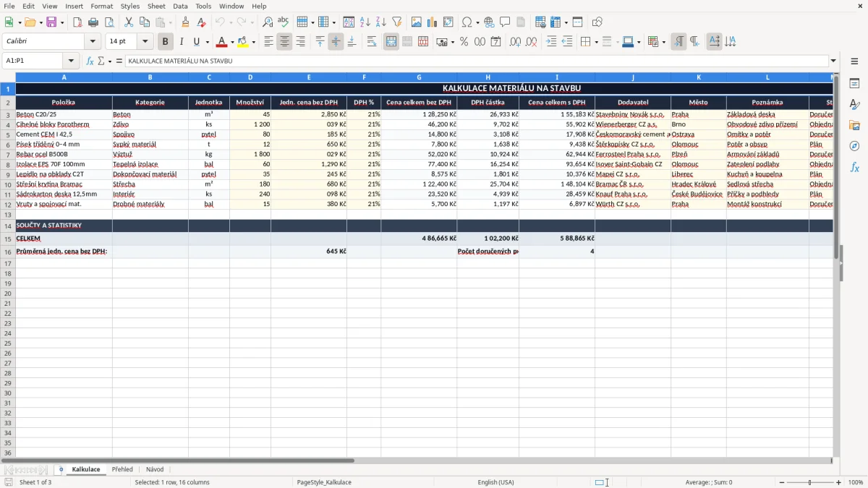Insert an image

click(x=417, y=22)
